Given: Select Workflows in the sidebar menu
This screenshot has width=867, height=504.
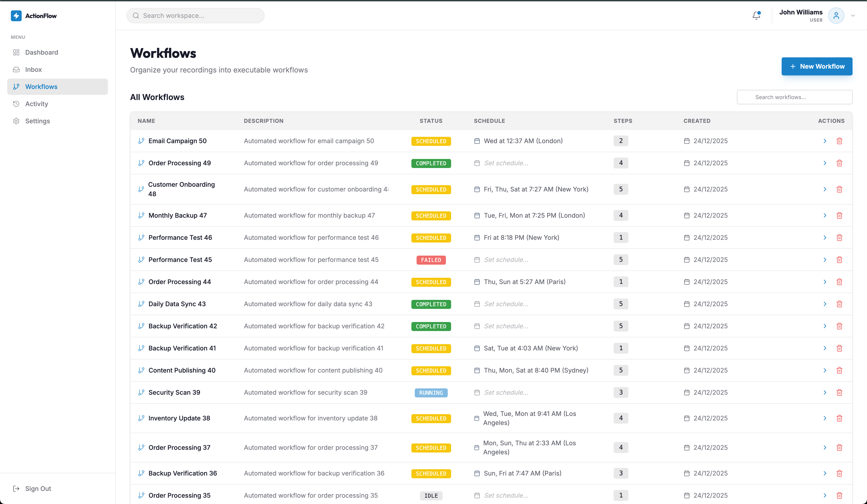Looking at the screenshot, I should click(x=41, y=87).
